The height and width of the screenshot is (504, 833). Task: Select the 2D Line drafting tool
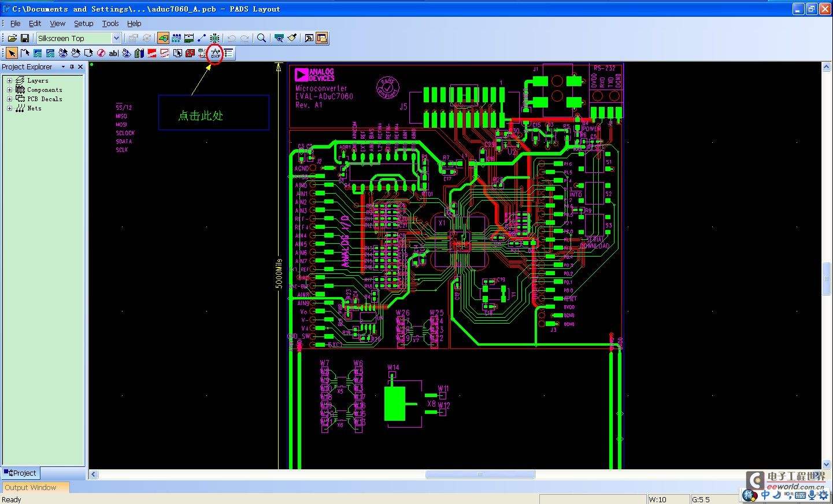(x=25, y=53)
